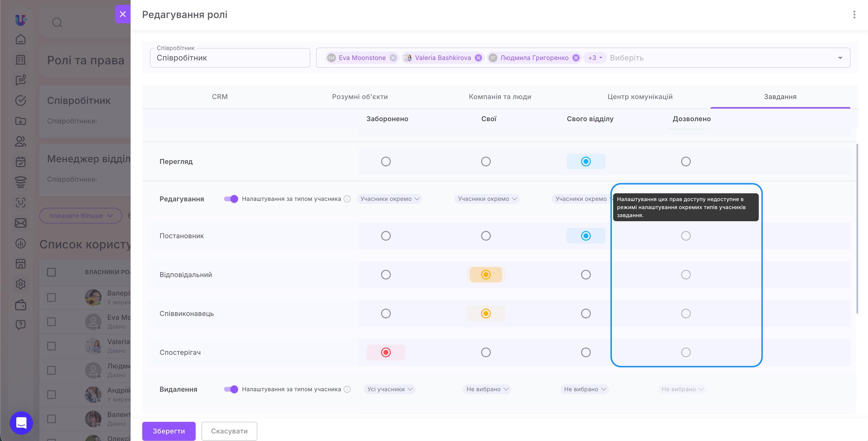868x441 pixels.
Task: Open the mail envelope icon in sidebar
Action: pyautogui.click(x=21, y=223)
